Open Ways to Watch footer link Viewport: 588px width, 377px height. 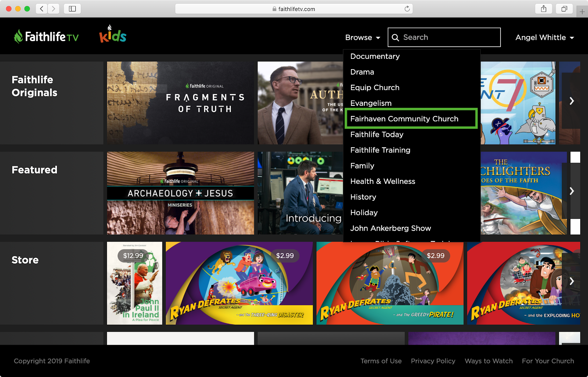click(x=488, y=361)
